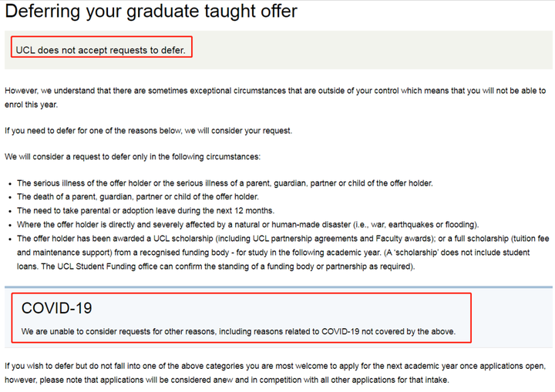Click the bullet about serious illness of offer holder
Image resolution: width=555 pixels, height=392 pixels.
click(x=225, y=183)
